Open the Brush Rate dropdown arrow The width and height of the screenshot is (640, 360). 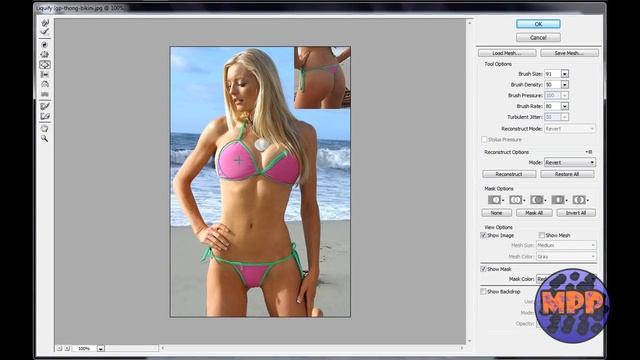pos(564,106)
